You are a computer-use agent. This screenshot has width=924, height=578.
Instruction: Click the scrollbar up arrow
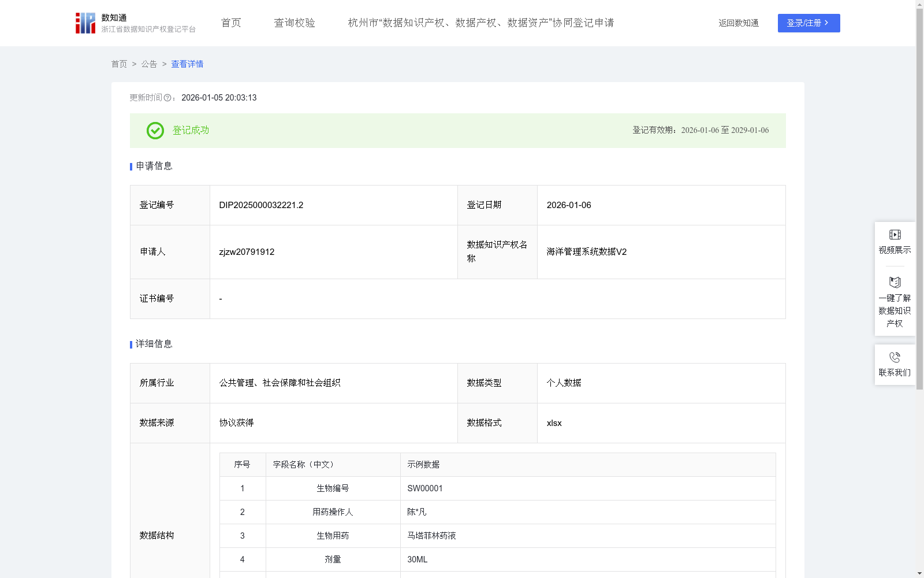click(x=919, y=4)
